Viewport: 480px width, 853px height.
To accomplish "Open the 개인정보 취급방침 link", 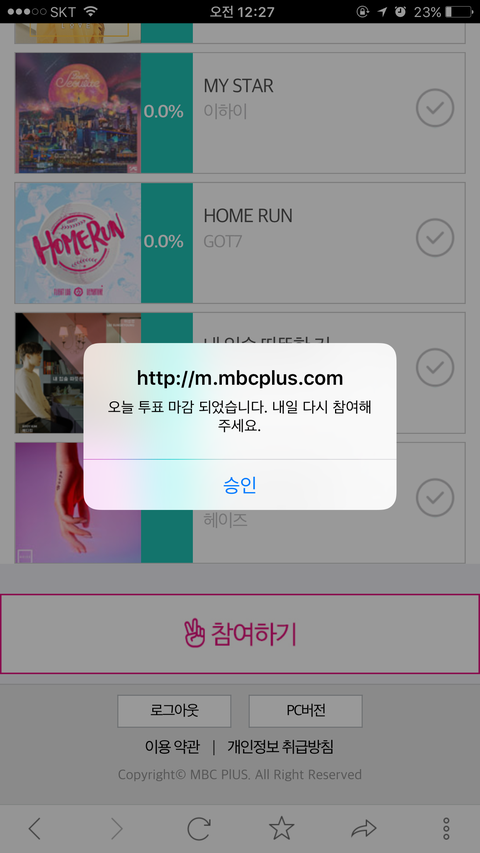I will coord(280,747).
